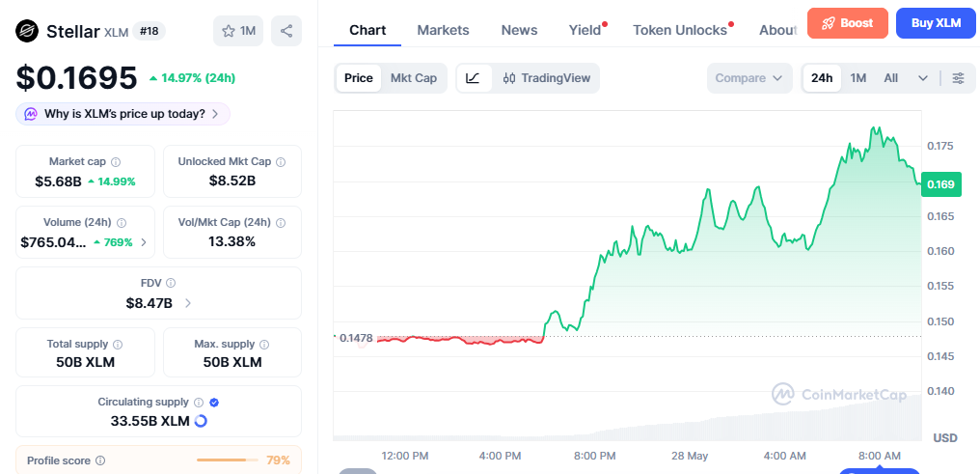Click the Profile score progress bar
Viewport: 980px width, 474px height.
pos(228,460)
